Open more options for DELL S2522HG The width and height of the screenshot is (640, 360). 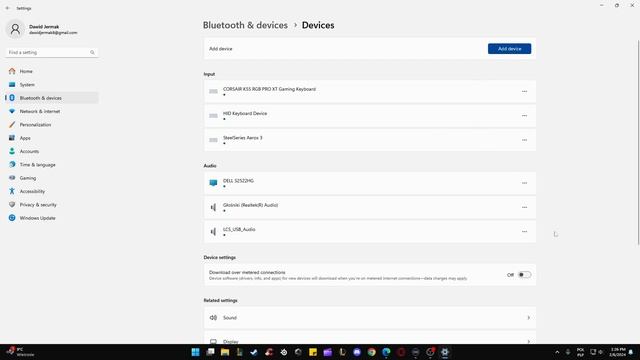[x=524, y=183]
